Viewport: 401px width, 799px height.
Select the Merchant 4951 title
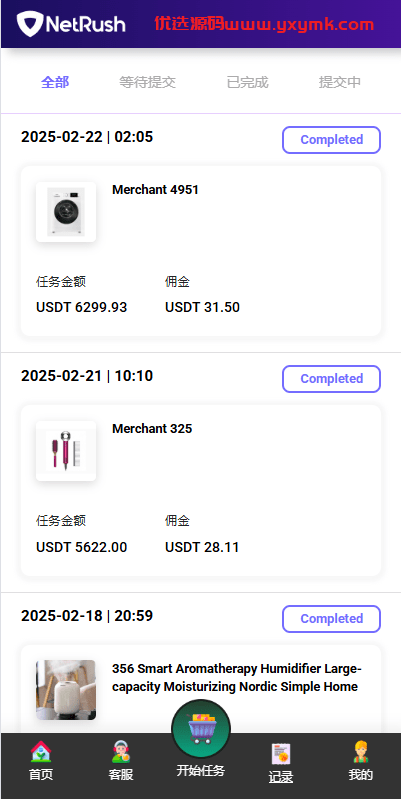155,190
